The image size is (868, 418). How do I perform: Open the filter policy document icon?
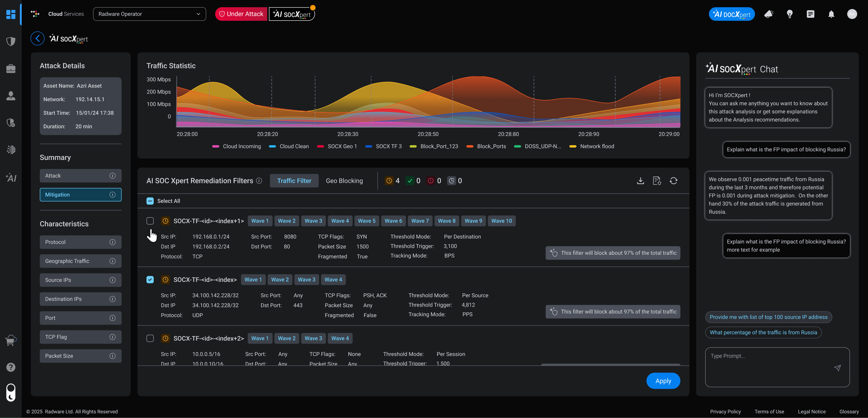coord(657,180)
